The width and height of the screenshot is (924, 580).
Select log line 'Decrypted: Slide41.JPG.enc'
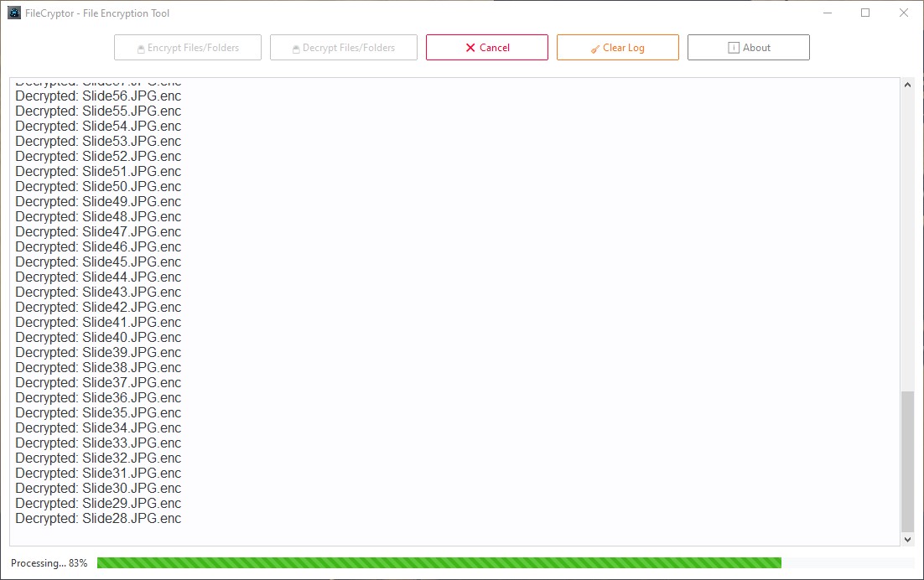point(98,322)
